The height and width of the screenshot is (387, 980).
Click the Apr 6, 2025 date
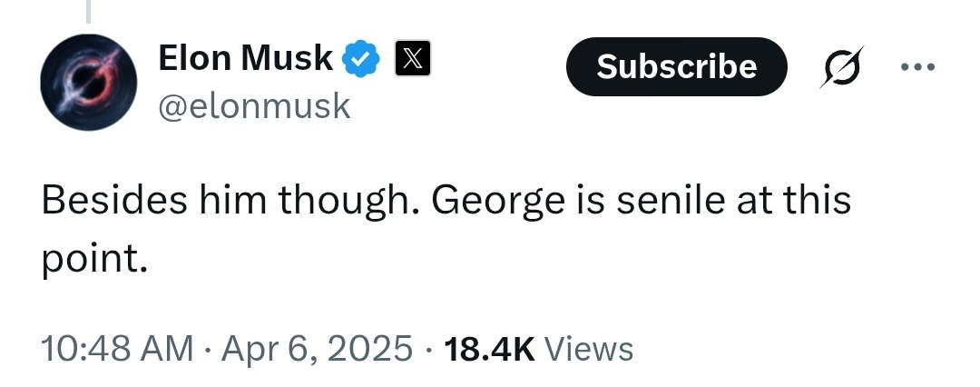[x=317, y=348]
